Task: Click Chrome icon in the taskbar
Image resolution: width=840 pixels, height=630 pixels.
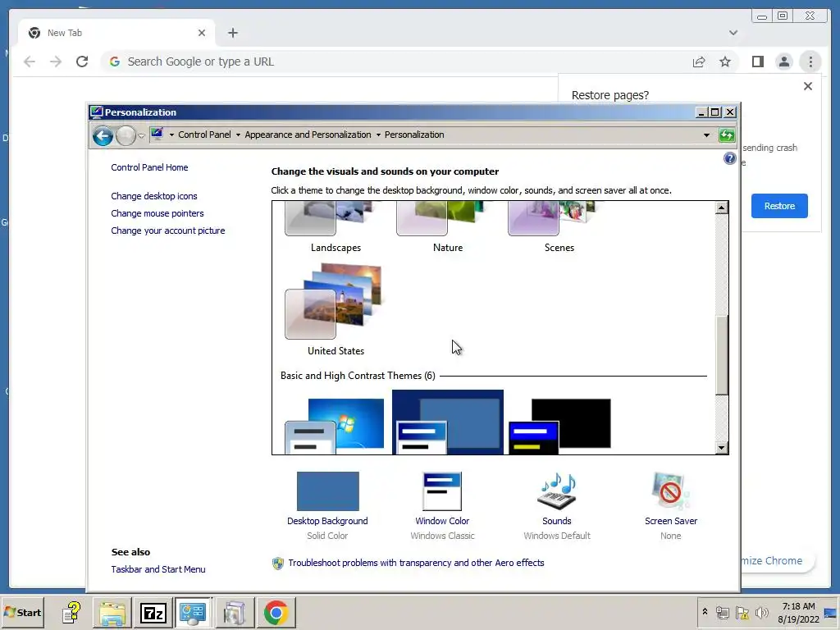Action: 276,612
